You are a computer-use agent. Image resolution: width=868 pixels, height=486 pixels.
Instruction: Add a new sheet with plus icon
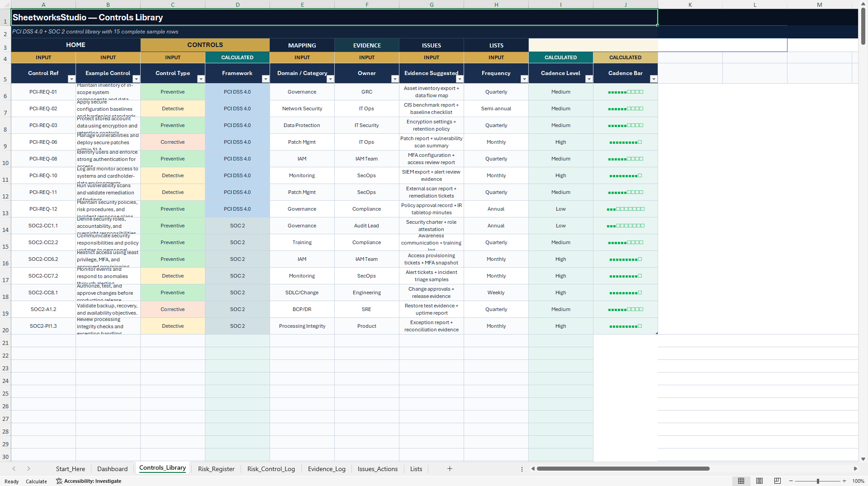(x=450, y=469)
